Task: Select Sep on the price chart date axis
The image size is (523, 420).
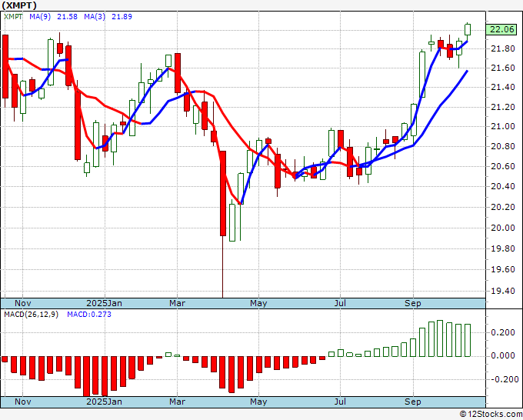Action: [x=413, y=303]
